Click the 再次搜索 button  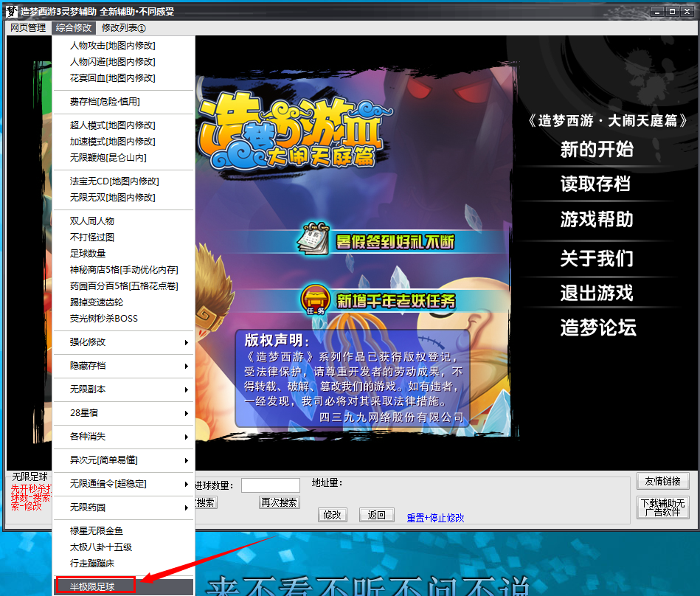click(279, 503)
